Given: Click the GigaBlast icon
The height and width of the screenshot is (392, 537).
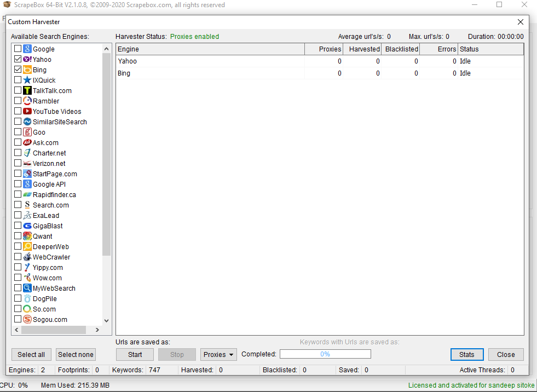Looking at the screenshot, I should [27, 226].
